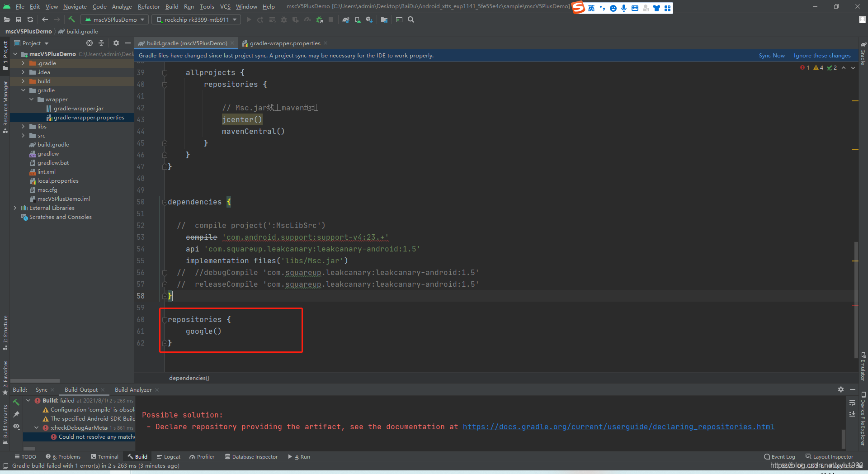Collapse the dependencies block fold arrow

pyautogui.click(x=164, y=202)
